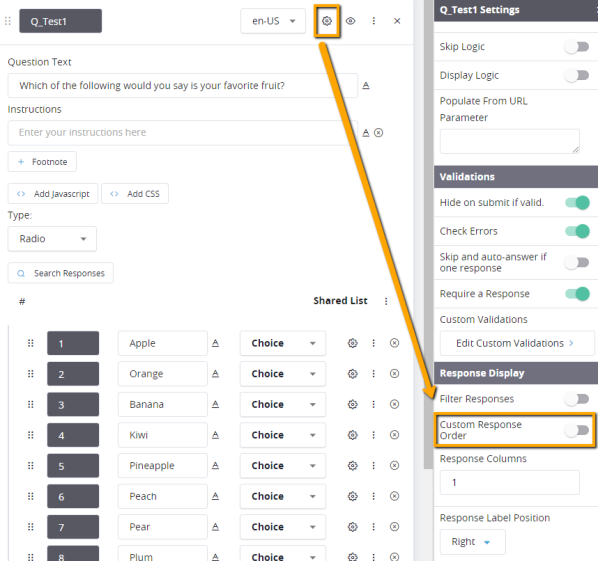Click the Pineapple response text field
The image size is (598, 561).
pyautogui.click(x=163, y=466)
